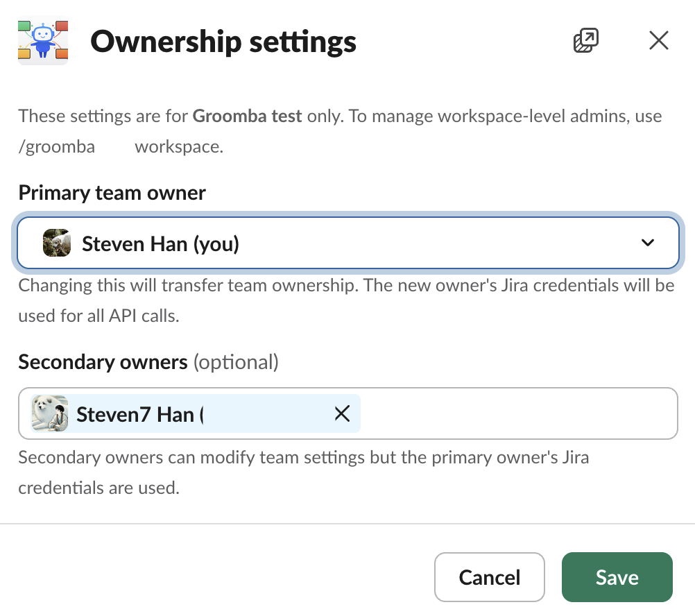Focus the empty Secondary owners input area

[517, 414]
